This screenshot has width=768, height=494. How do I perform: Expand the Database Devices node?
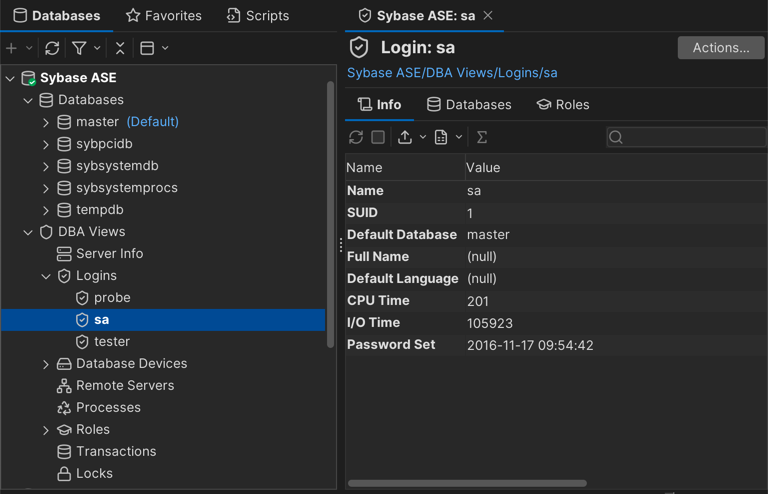(46, 364)
